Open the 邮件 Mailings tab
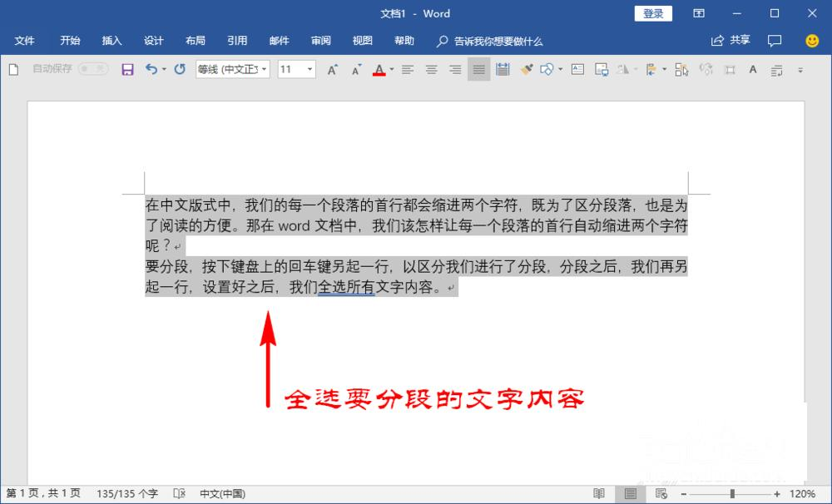The image size is (832, 504). click(279, 41)
